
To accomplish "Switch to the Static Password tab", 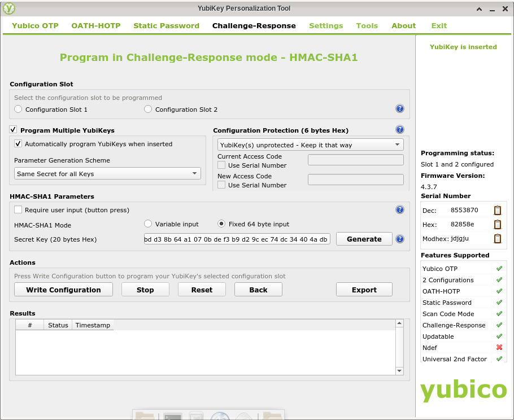I will coord(166,25).
